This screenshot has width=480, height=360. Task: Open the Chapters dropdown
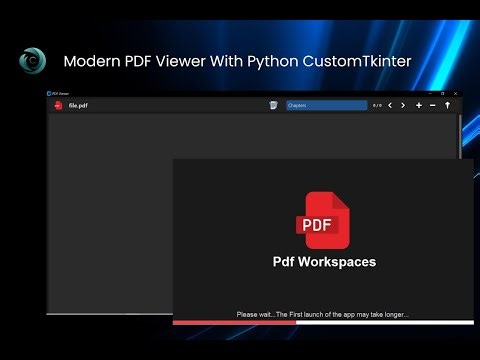tap(327, 105)
